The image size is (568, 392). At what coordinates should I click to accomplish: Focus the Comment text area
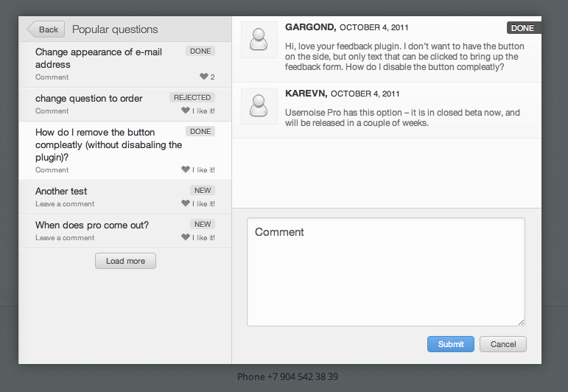pyautogui.click(x=385, y=271)
